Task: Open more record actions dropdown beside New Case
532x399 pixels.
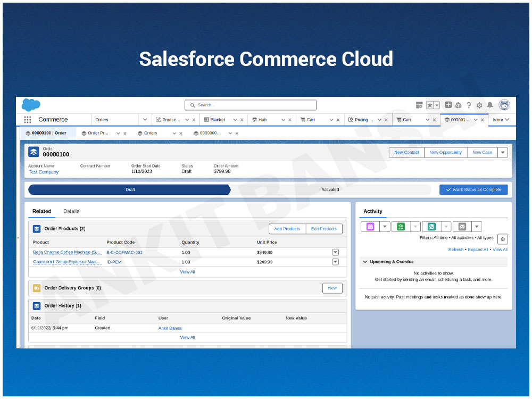Action: [503, 152]
